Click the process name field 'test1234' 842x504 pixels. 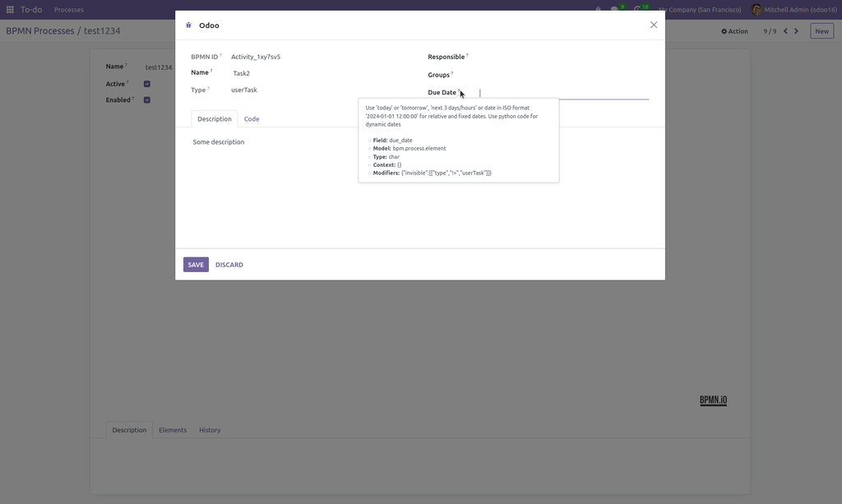click(x=159, y=67)
